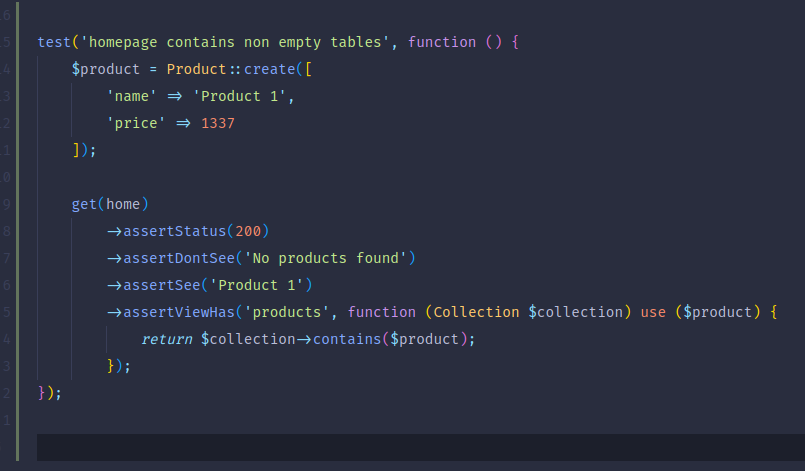The image size is (805, 471).
Task: Click the $collection parameter in the closure signature
Action: 576,312
